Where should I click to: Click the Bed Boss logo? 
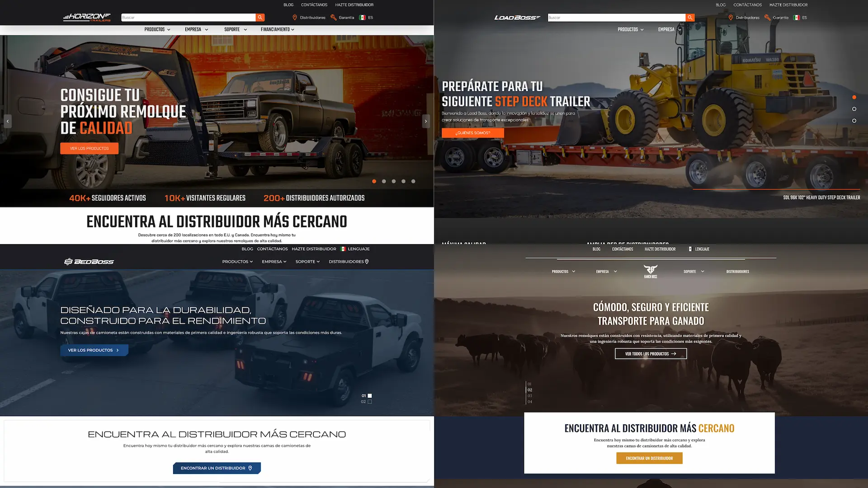pos(89,262)
